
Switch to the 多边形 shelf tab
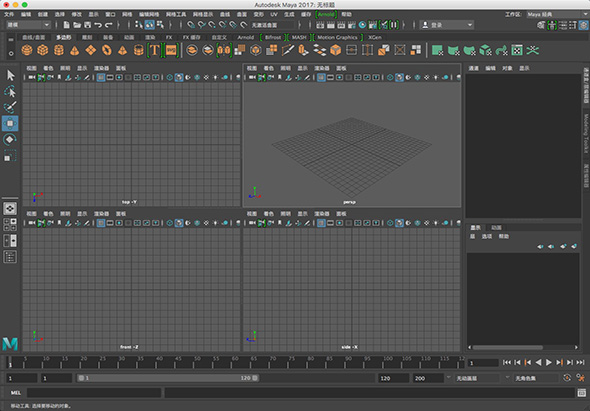click(x=64, y=37)
